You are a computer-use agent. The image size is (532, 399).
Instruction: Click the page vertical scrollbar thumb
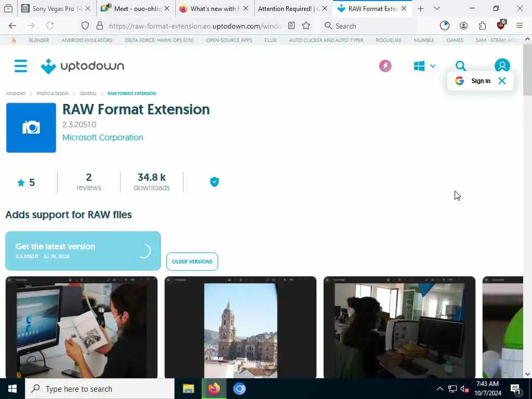pyautogui.click(x=527, y=70)
